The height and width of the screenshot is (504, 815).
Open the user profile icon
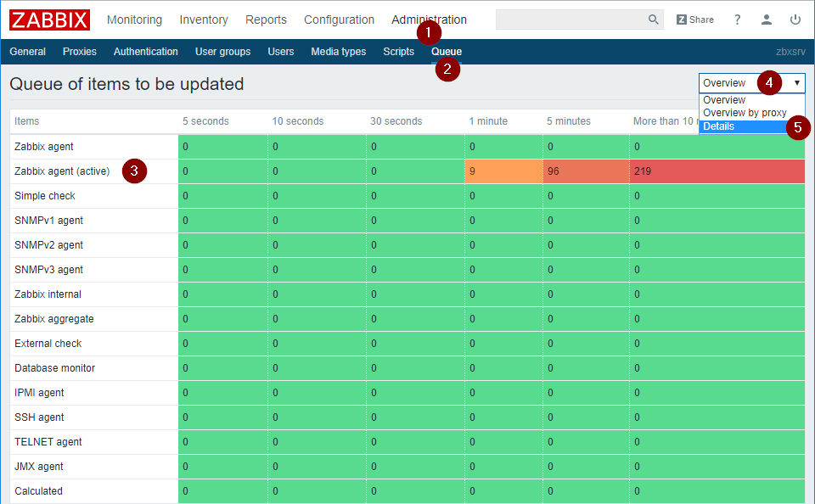pyautogui.click(x=766, y=20)
